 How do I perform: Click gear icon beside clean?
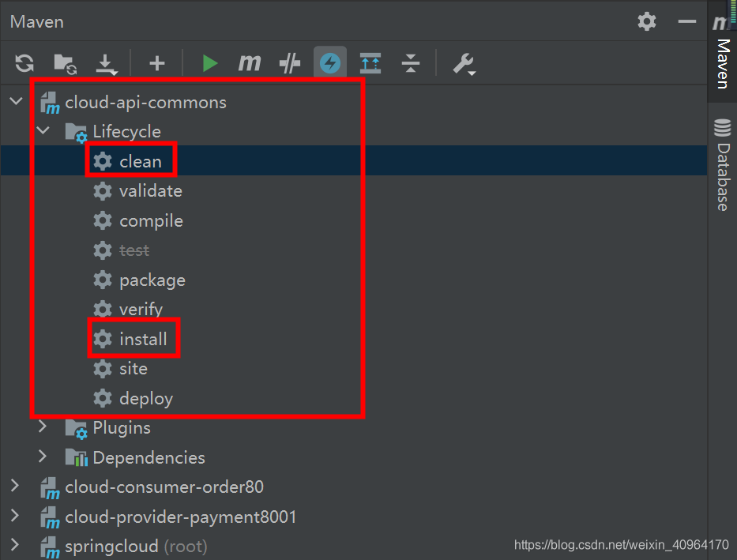(x=103, y=161)
